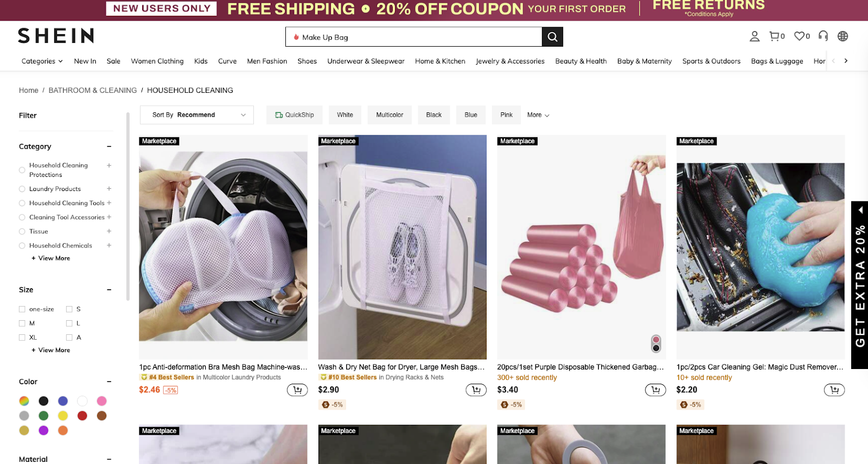Click View More under Category filters
868x464 pixels.
50,258
